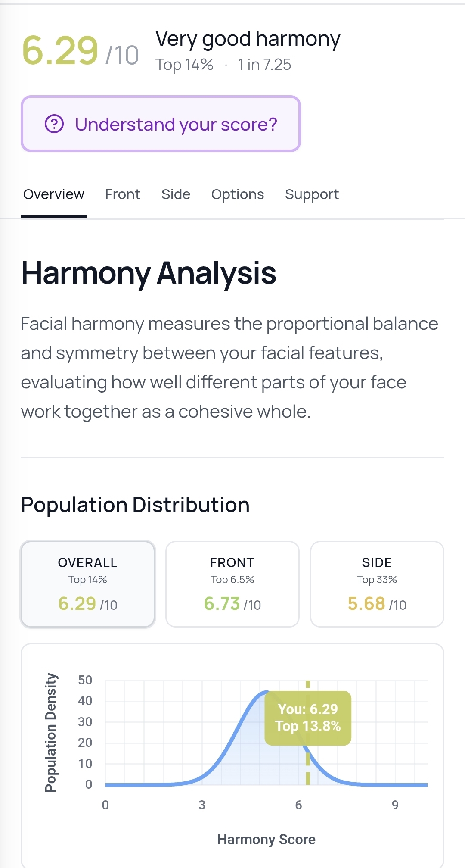465x868 pixels.
Task: Click the "Harmony Analysis" heading
Action: click(149, 273)
